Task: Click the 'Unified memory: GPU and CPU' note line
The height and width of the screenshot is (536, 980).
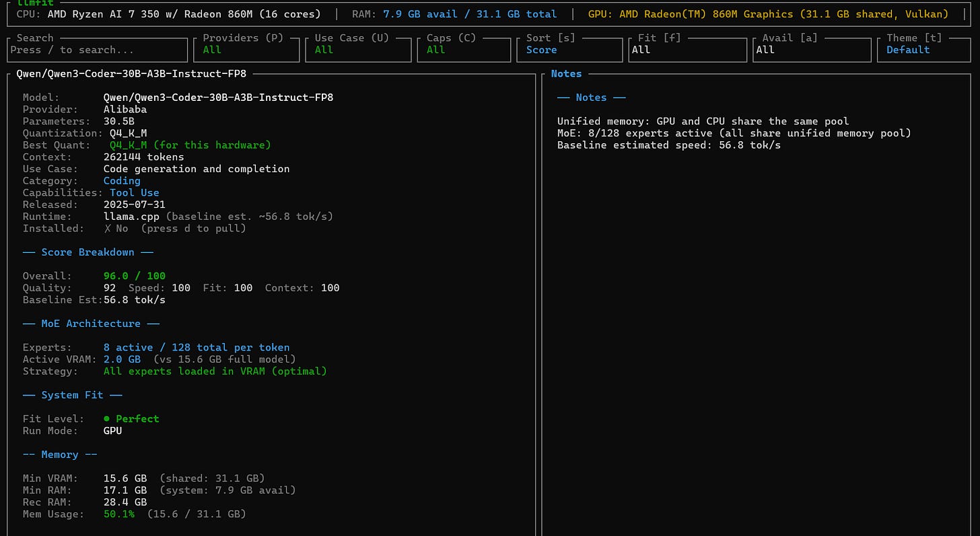Action: coord(703,122)
